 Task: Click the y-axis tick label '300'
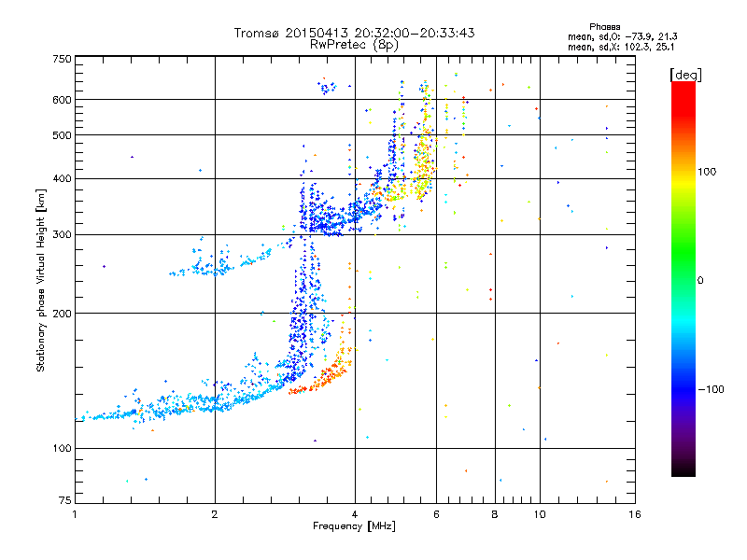pos(62,235)
